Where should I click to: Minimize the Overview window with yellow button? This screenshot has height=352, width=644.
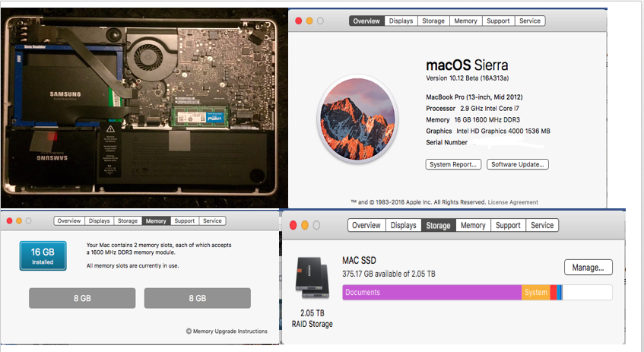309,21
